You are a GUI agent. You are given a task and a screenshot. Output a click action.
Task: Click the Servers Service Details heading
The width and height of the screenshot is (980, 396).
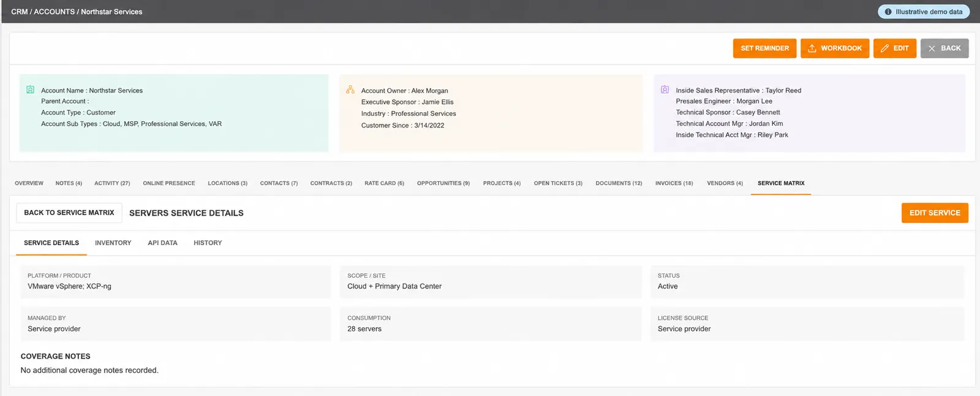186,213
